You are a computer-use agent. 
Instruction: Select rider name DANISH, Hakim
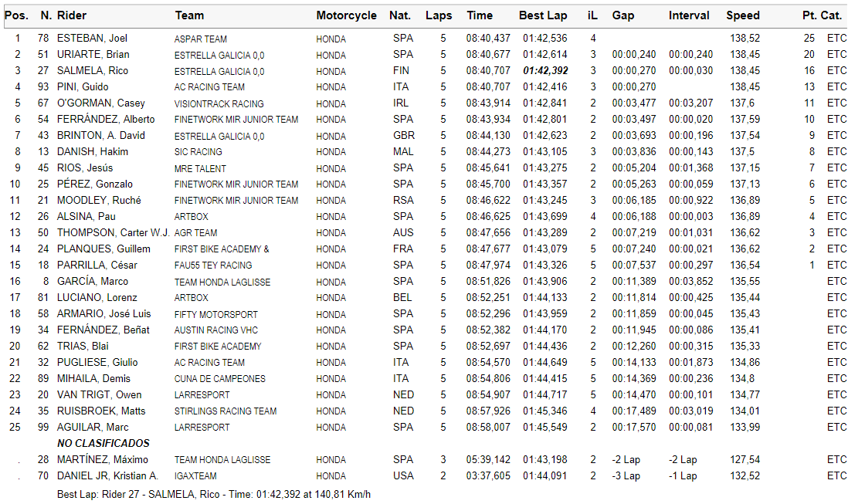point(93,152)
